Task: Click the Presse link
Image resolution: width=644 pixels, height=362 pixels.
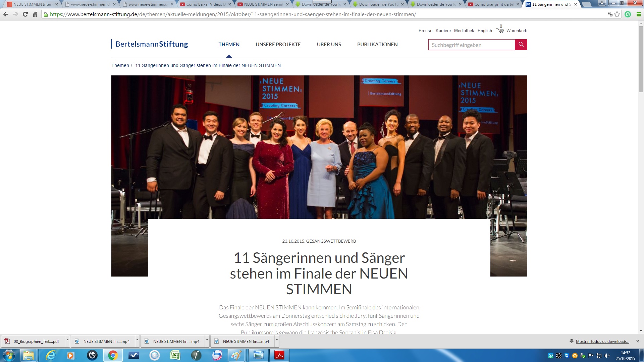Action: pyautogui.click(x=425, y=31)
